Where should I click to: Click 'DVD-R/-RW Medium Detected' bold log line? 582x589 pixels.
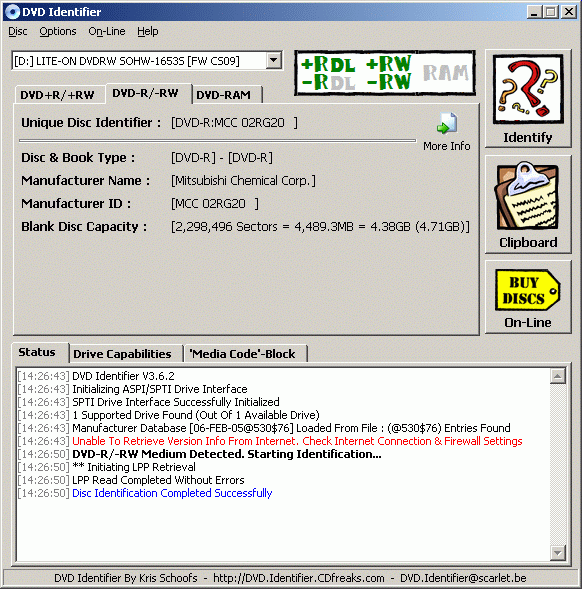[x=227, y=454]
